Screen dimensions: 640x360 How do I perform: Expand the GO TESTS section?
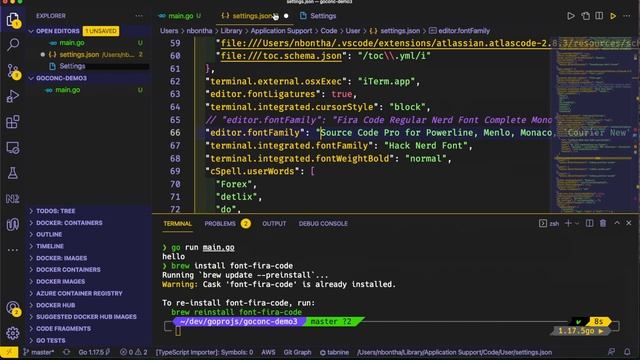51,340
